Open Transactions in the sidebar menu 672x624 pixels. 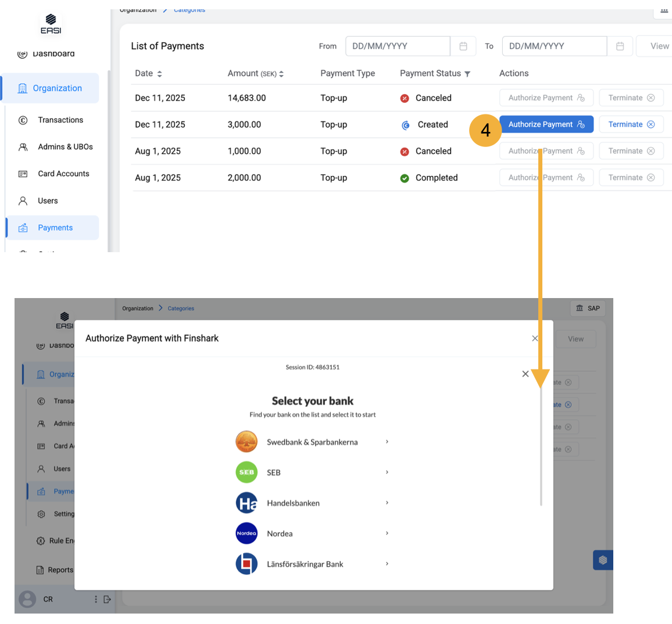click(60, 120)
